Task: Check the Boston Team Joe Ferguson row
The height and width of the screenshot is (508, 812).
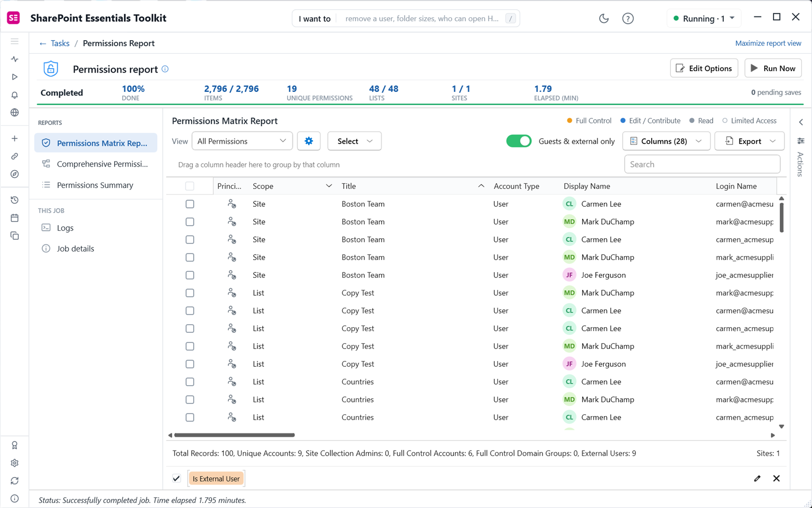Action: point(190,275)
